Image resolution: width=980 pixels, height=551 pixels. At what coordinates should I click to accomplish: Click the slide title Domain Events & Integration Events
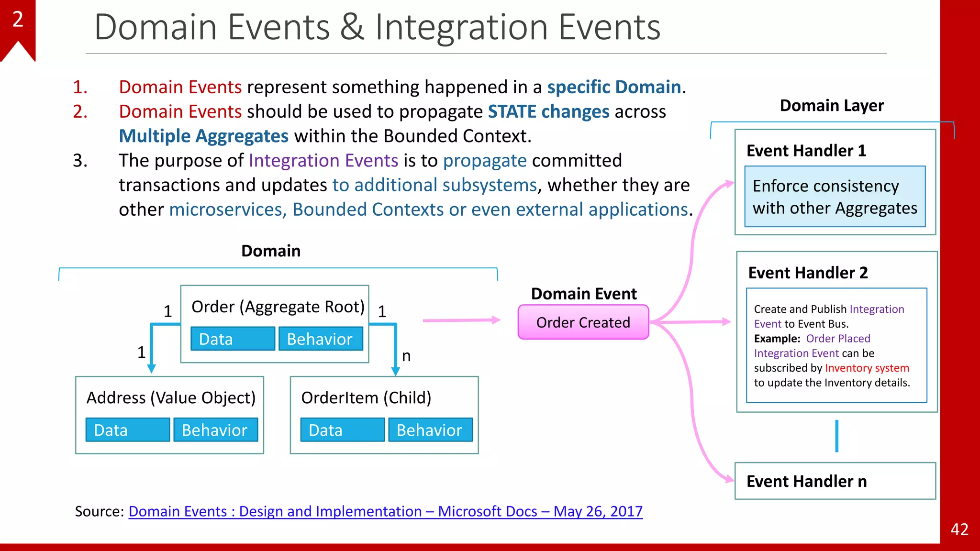pyautogui.click(x=377, y=27)
